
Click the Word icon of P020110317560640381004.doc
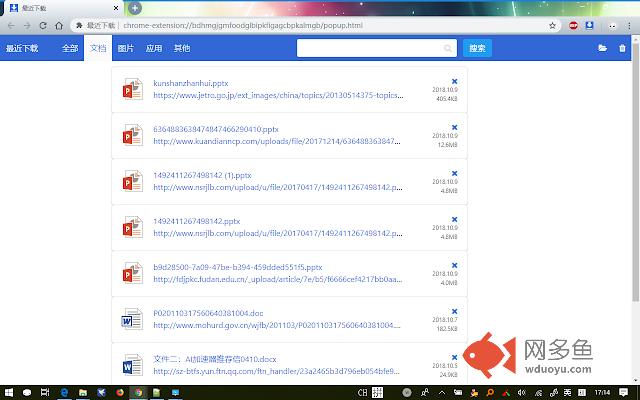pyautogui.click(x=133, y=320)
